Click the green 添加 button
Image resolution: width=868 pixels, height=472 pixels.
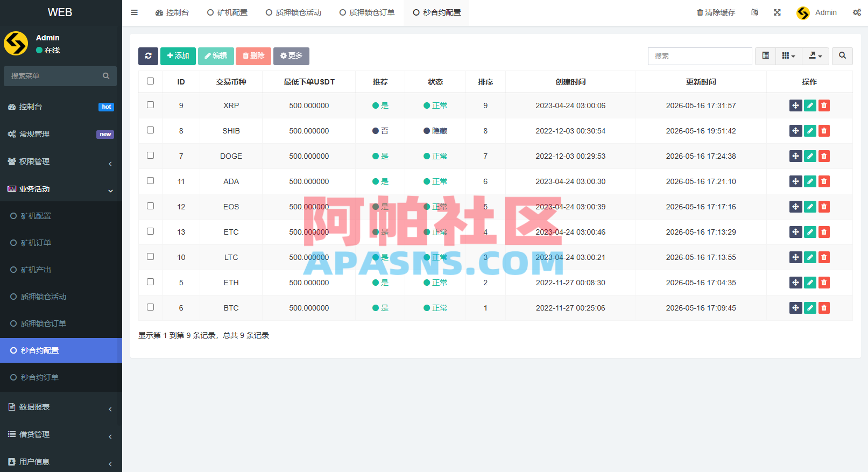pyautogui.click(x=178, y=56)
